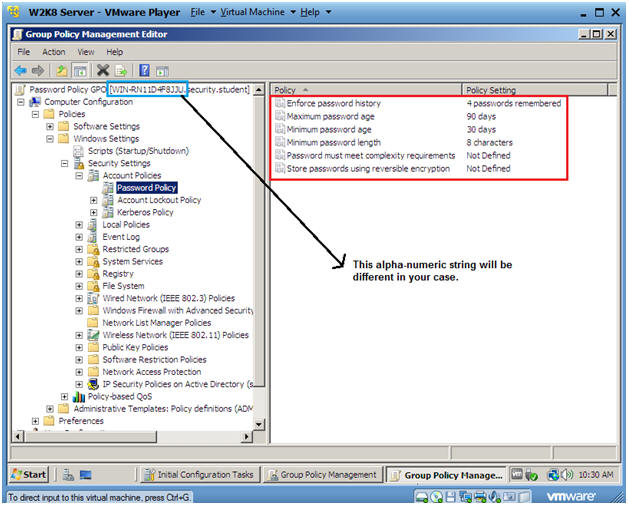This screenshot has height=505, width=628.
Task: Click the IP Security Policies icon
Action: pyautogui.click(x=93, y=384)
